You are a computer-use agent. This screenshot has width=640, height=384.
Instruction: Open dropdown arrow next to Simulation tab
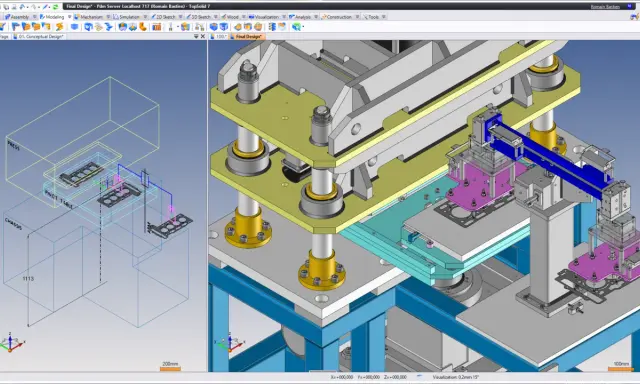click(145, 17)
